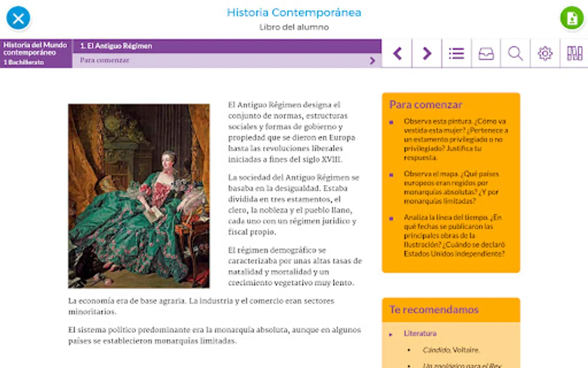Click paragraph starting 'El régimen demográfico'

point(295,266)
